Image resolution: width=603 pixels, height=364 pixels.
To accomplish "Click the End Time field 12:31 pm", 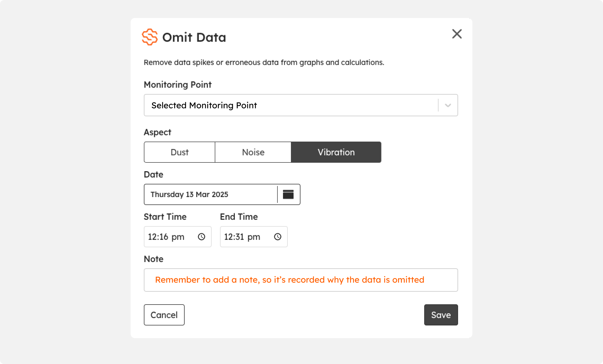I will pyautogui.click(x=254, y=237).
